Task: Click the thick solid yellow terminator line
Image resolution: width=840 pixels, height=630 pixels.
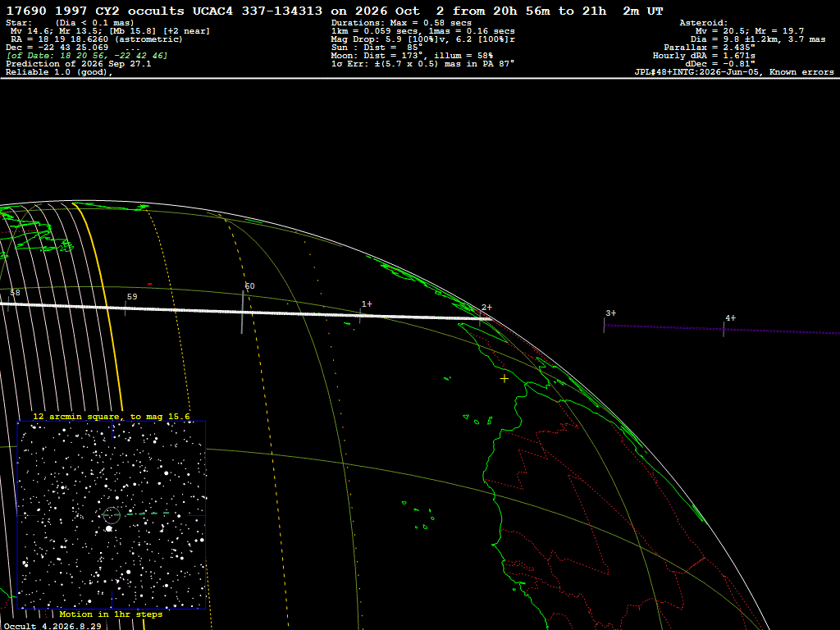Action: (100, 305)
